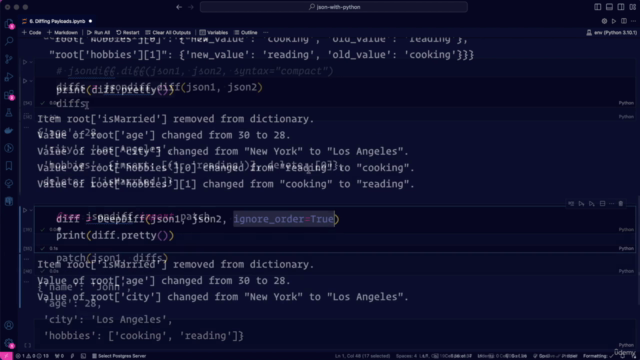Click the json-with-python command center search
Viewport: 640px width, 360px height.
click(x=334, y=7)
